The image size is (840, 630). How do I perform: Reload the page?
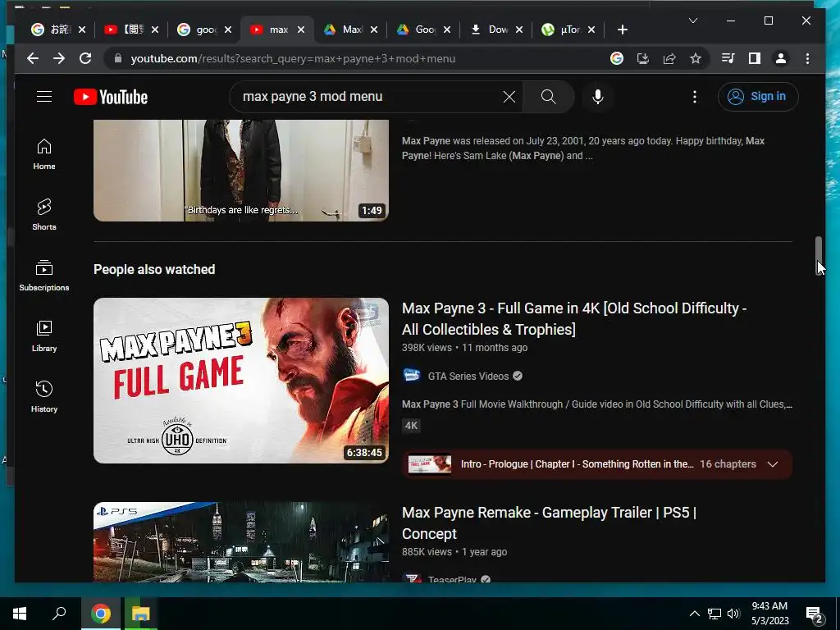(85, 58)
